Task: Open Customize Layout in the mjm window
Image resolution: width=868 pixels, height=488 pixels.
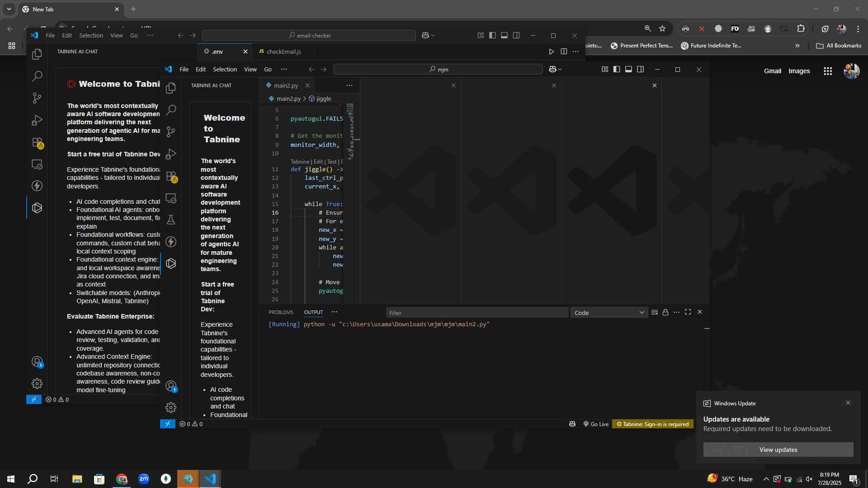Action: point(605,69)
